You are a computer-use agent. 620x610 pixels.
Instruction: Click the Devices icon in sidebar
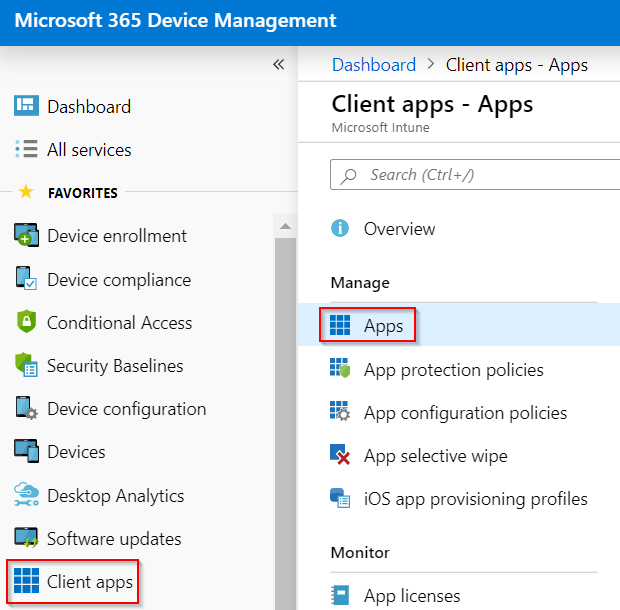[26, 451]
